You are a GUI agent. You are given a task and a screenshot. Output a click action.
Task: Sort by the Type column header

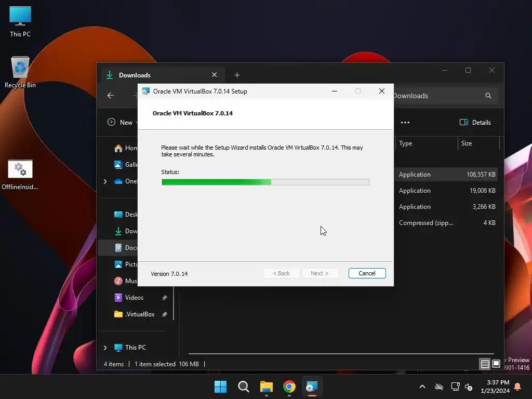(x=426, y=143)
